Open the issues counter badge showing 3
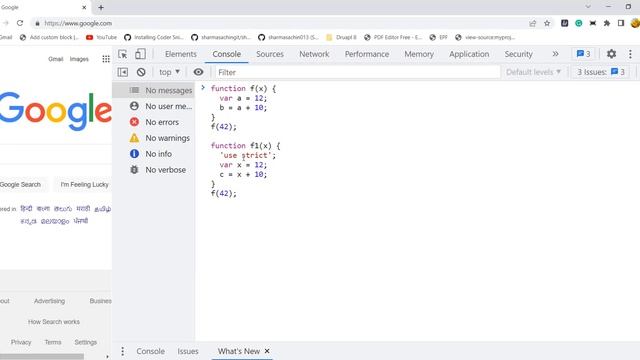This screenshot has height=360, width=640. pos(584,54)
